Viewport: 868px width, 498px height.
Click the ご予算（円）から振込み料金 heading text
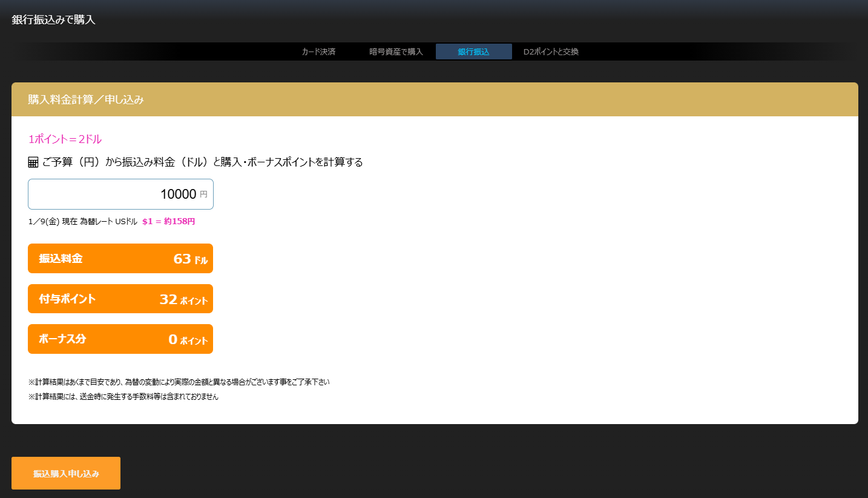point(202,162)
